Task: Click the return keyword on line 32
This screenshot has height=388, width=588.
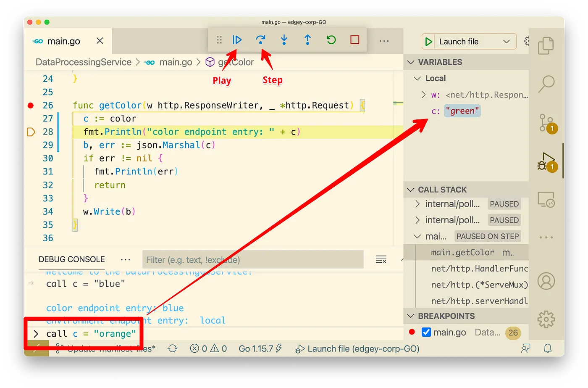Action: [110, 185]
